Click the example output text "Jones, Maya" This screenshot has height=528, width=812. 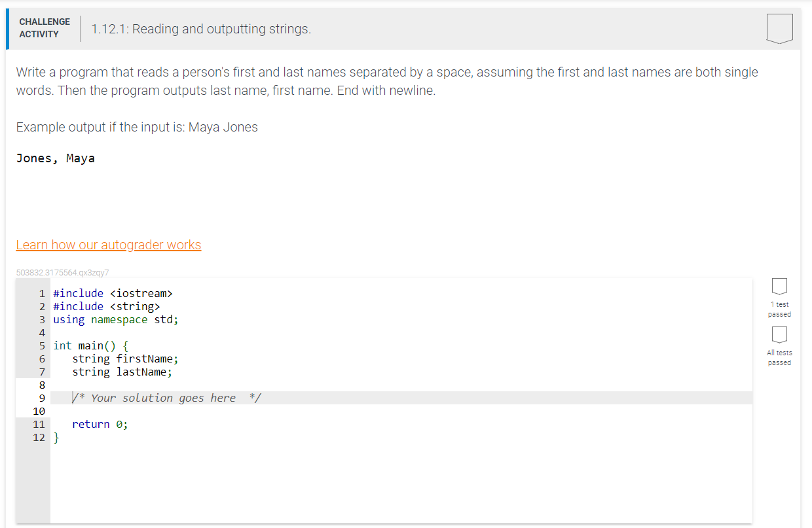[56, 158]
